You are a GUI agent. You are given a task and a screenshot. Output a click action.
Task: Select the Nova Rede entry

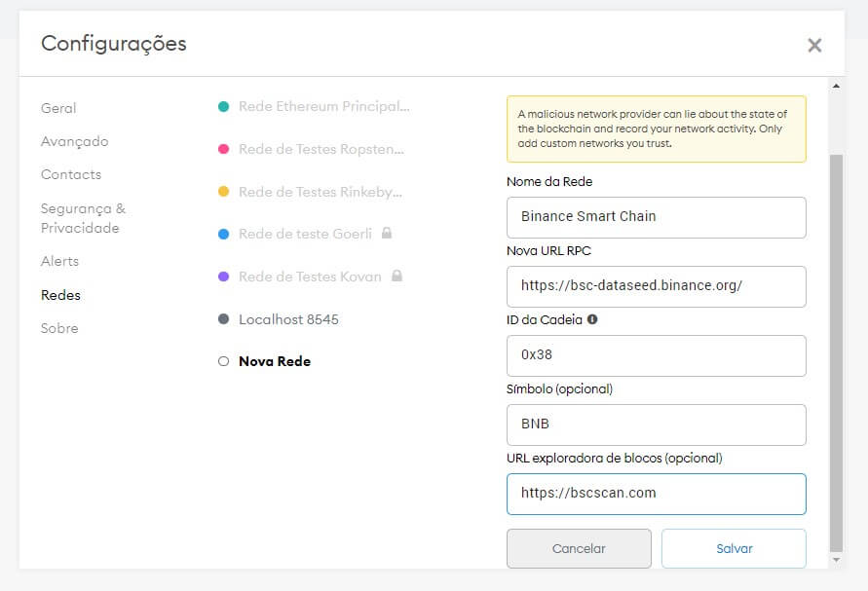pyautogui.click(x=275, y=361)
